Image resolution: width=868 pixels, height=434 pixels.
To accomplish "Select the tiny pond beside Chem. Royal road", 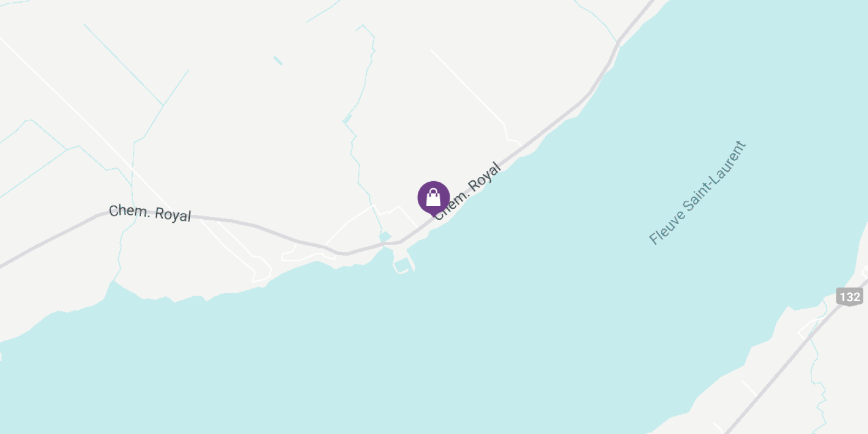I will pyautogui.click(x=385, y=237).
